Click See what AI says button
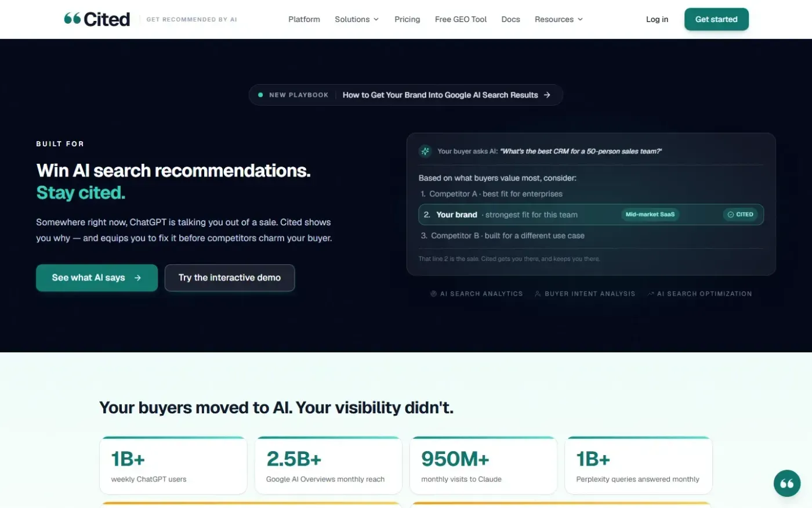The height and width of the screenshot is (508, 812). click(97, 278)
